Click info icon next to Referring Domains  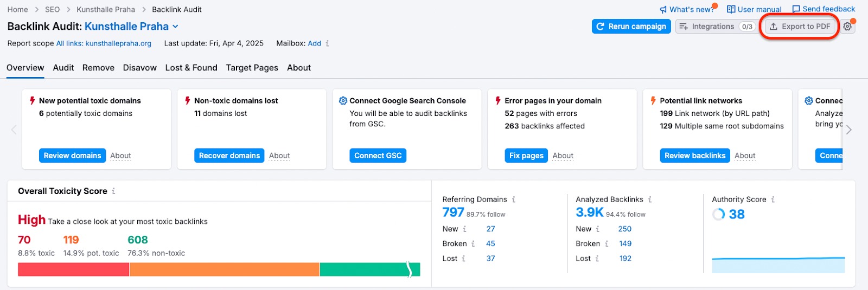coord(514,199)
